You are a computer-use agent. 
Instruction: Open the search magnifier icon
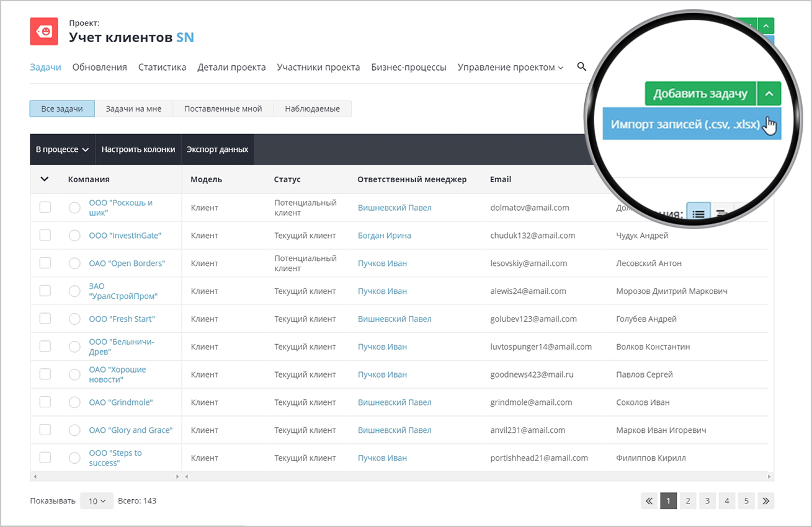[581, 66]
